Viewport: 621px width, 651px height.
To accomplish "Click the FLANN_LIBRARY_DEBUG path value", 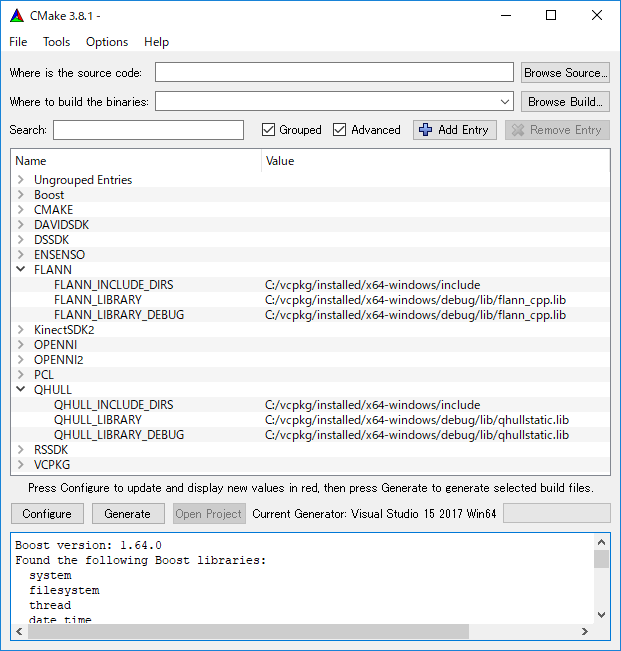I will tap(416, 315).
